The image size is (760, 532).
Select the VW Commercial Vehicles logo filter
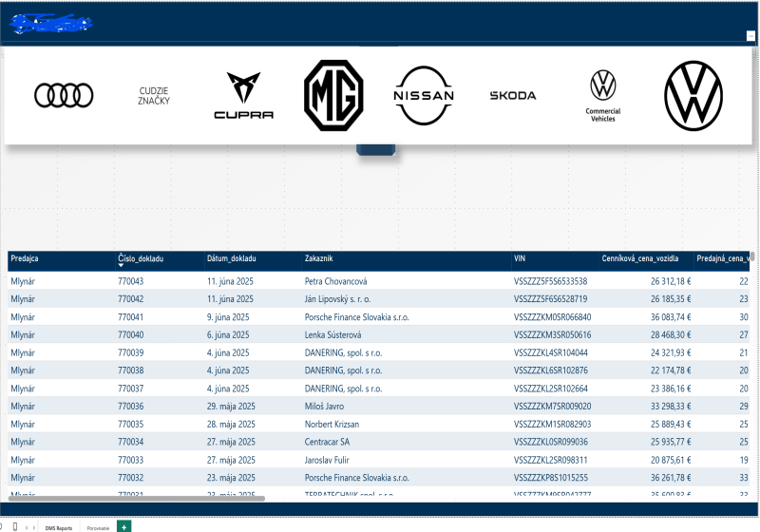(x=603, y=96)
